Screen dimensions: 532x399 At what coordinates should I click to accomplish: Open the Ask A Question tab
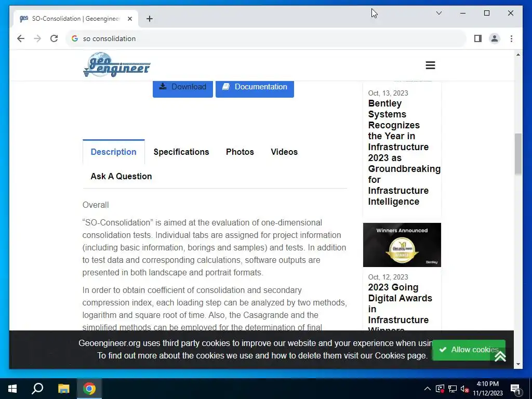(121, 177)
